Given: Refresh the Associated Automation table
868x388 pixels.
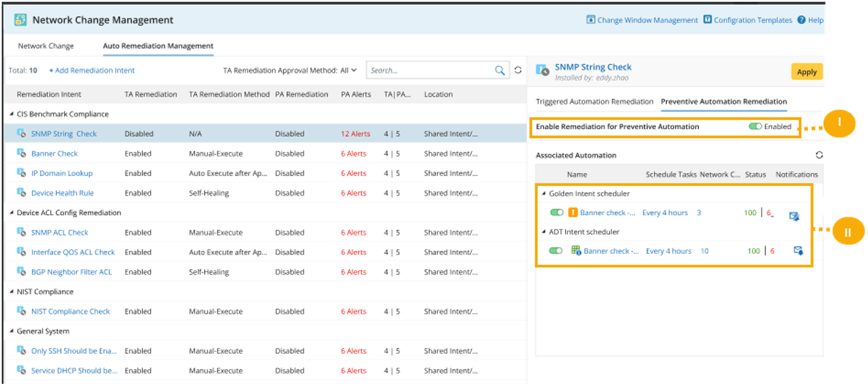Looking at the screenshot, I should pyautogui.click(x=819, y=155).
